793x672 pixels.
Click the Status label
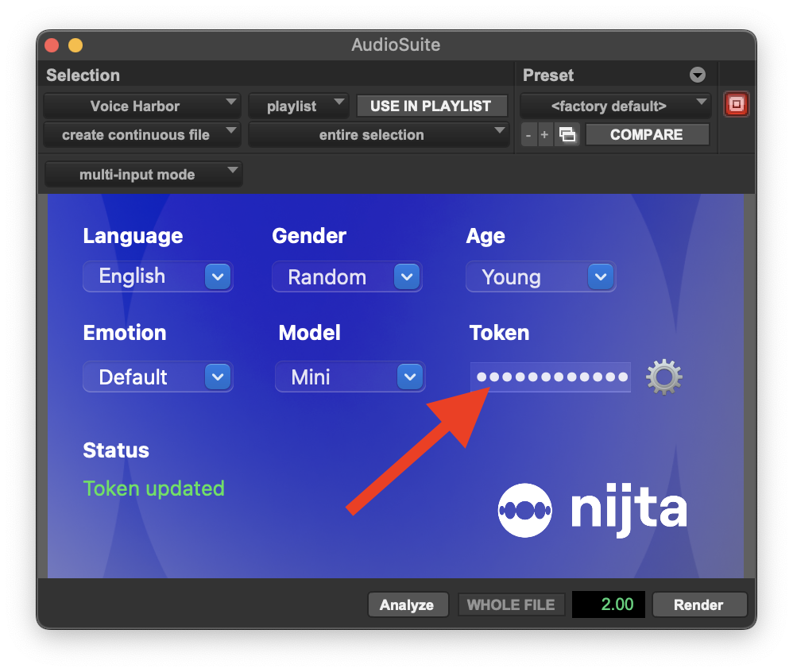[x=116, y=450]
